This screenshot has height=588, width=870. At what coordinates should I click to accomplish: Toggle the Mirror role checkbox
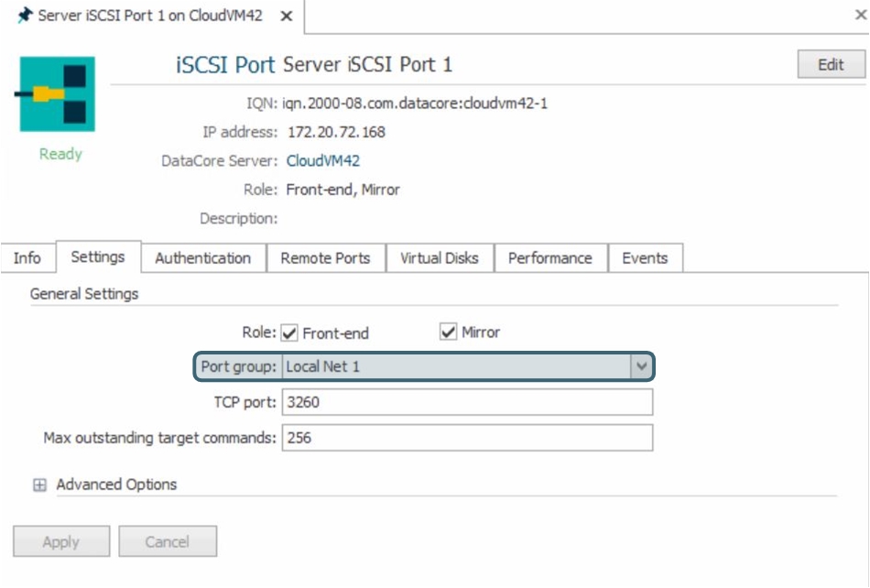[x=449, y=332]
